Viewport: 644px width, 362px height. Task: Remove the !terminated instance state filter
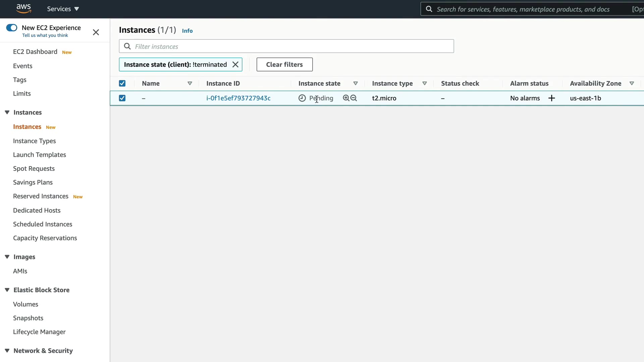235,64
